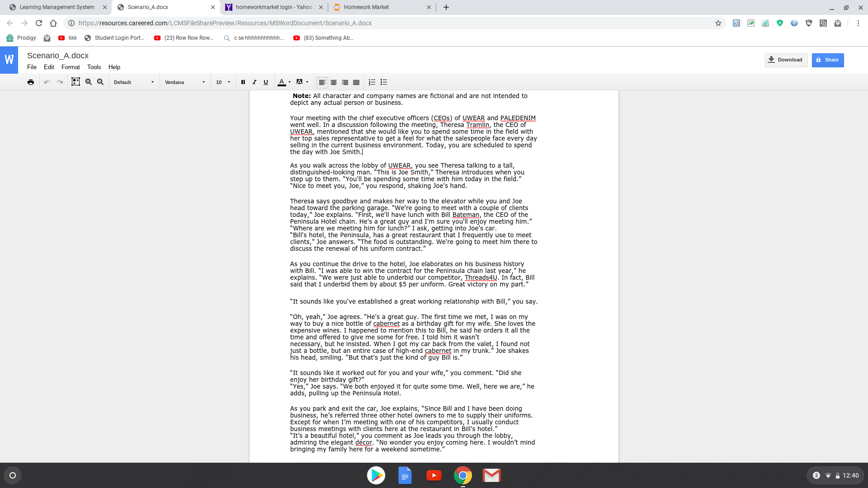Open the Format menu
868x488 pixels.
coord(71,67)
